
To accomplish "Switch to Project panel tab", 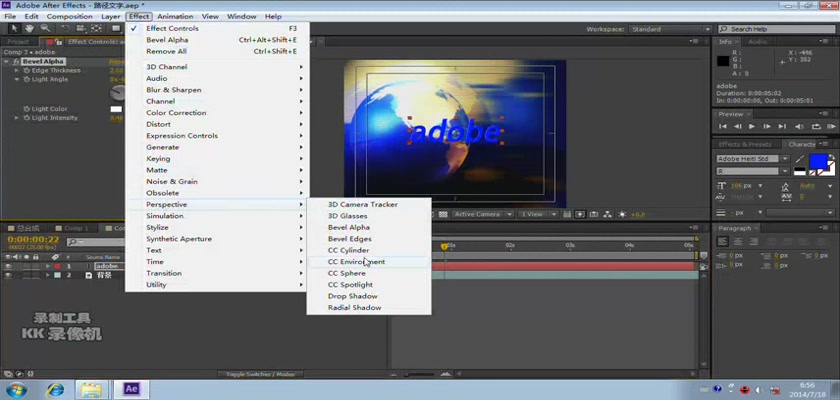I will tap(19, 42).
